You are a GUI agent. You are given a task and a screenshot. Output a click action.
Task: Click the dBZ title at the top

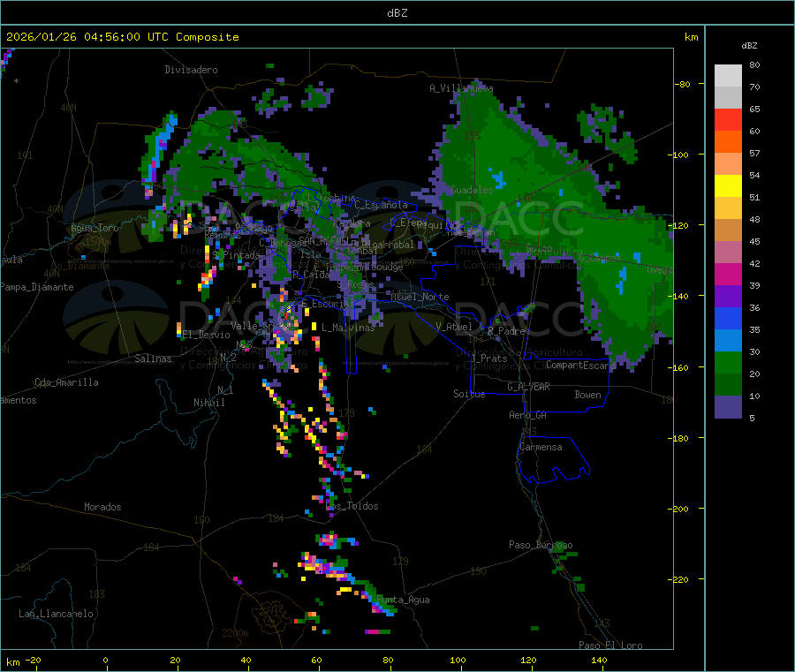point(397,13)
